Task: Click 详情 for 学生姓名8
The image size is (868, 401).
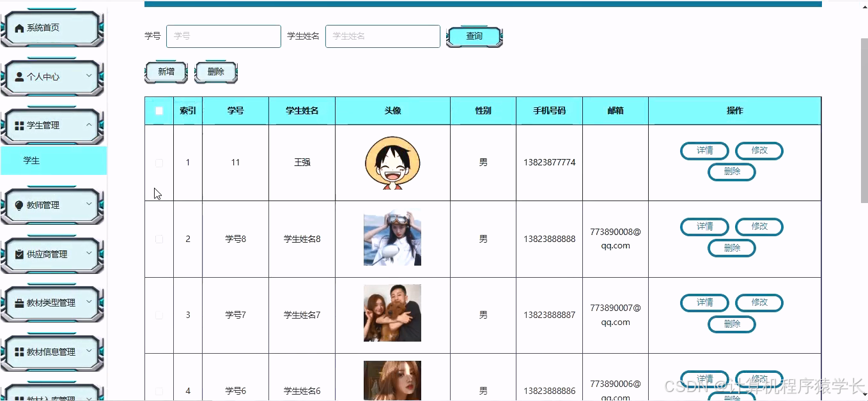Action: [x=704, y=227]
